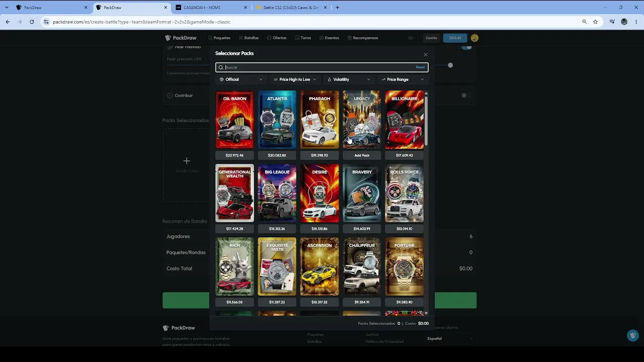Open the Eventos navigation item
Image resolution: width=644 pixels, height=362 pixels.
(329, 38)
